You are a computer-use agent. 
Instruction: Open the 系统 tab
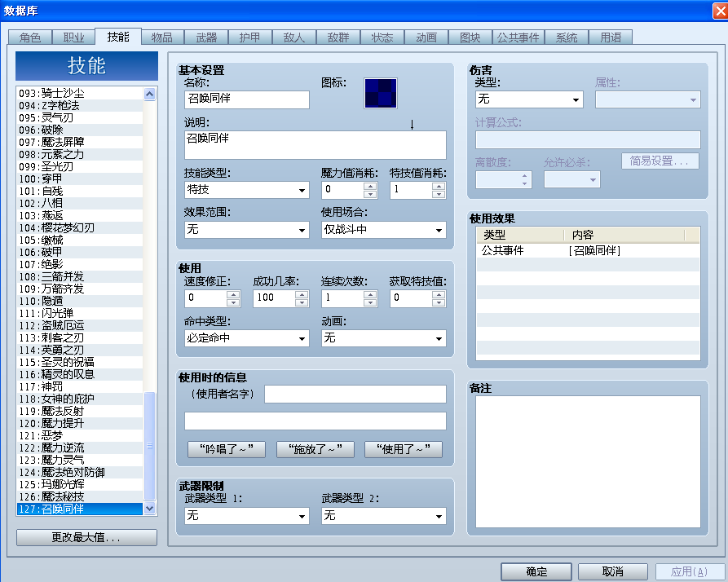pos(567,37)
